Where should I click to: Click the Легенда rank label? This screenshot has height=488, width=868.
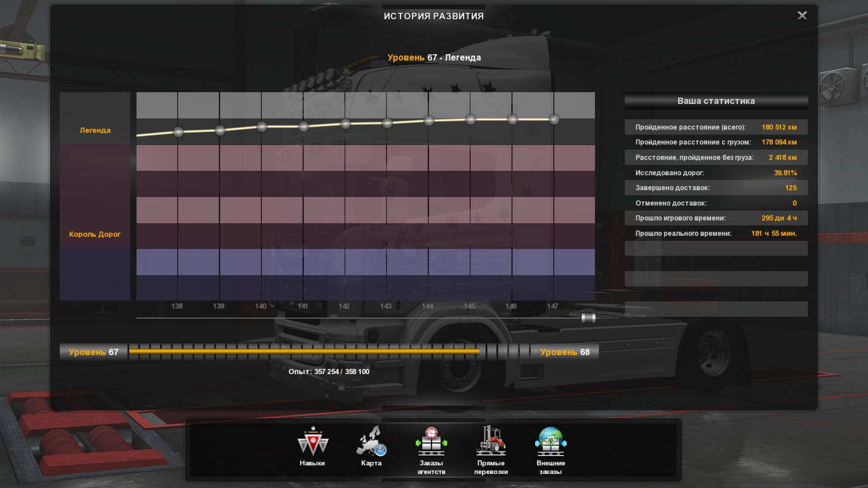click(x=95, y=130)
